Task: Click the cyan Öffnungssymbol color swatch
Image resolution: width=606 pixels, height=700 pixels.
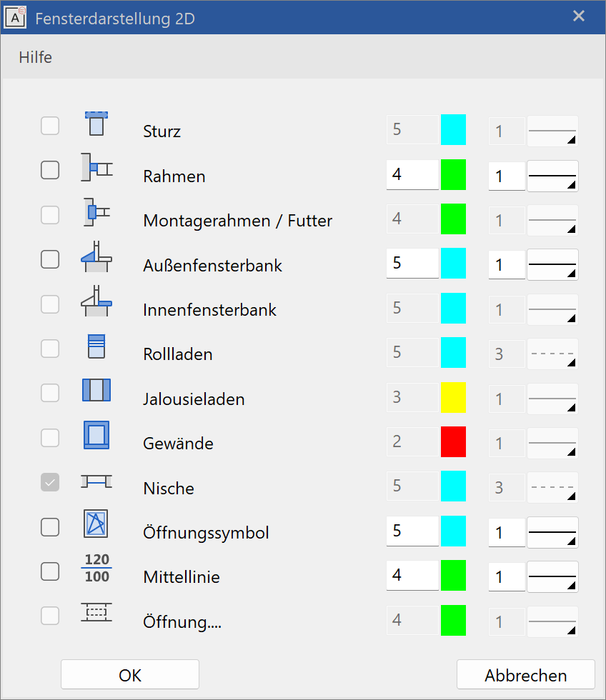Action: coord(453,531)
